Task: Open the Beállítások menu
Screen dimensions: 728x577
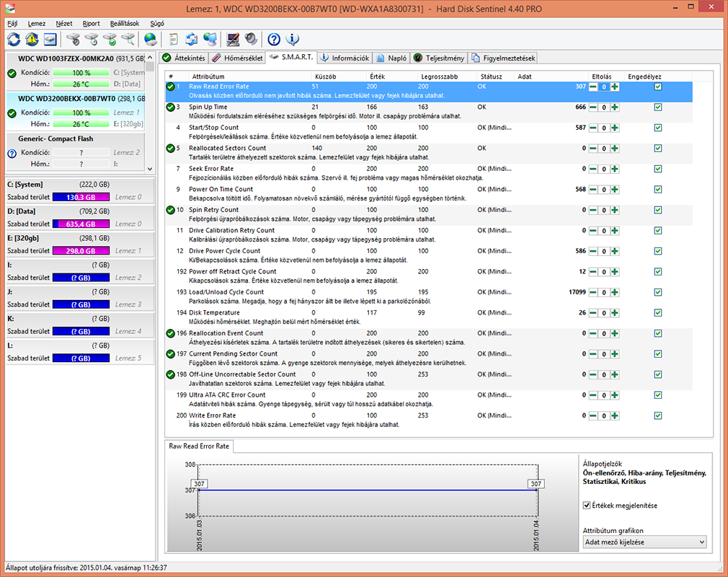Action: (x=125, y=23)
